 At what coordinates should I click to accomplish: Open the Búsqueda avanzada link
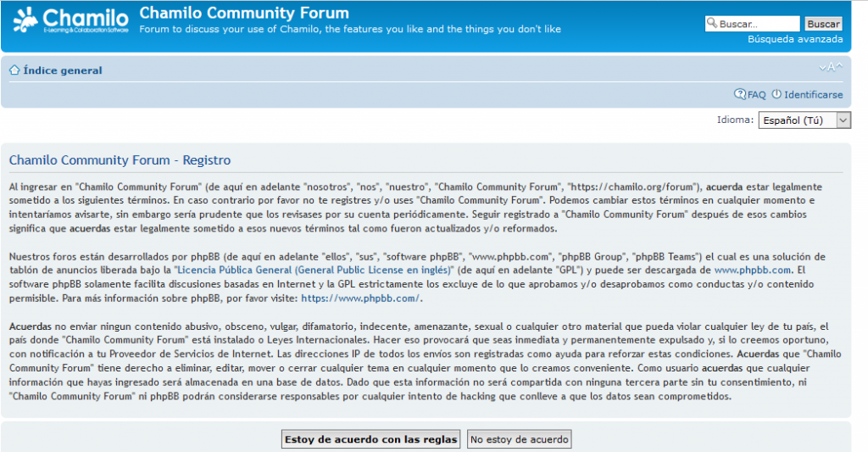795,39
